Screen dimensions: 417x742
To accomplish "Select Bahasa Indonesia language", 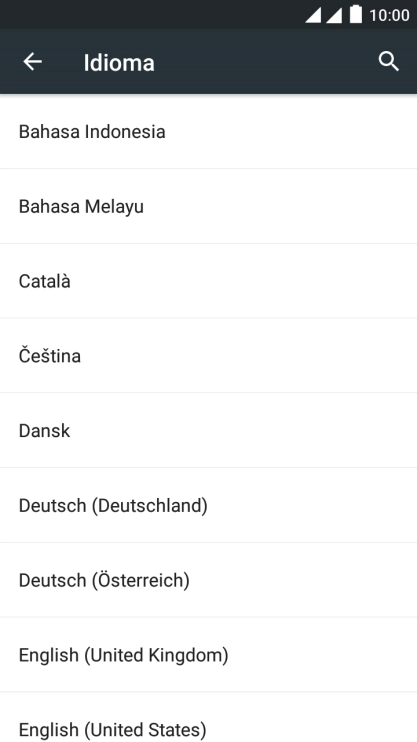I will coord(208,132).
